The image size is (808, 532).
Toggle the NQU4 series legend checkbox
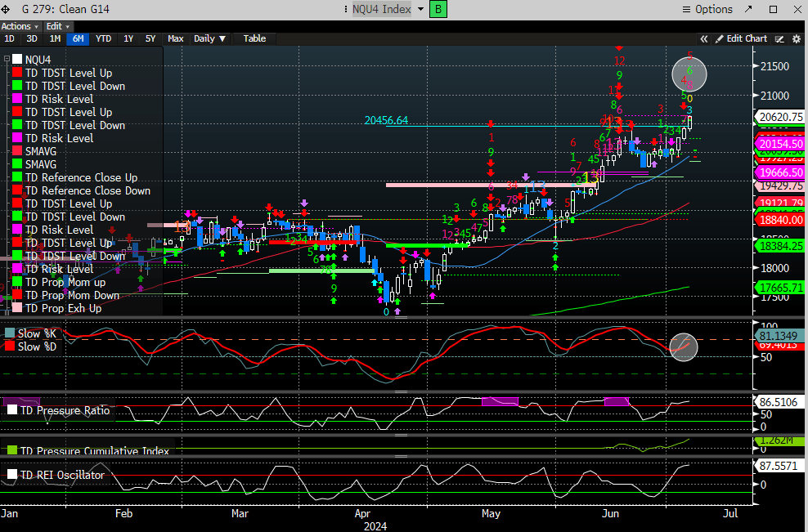(17, 60)
